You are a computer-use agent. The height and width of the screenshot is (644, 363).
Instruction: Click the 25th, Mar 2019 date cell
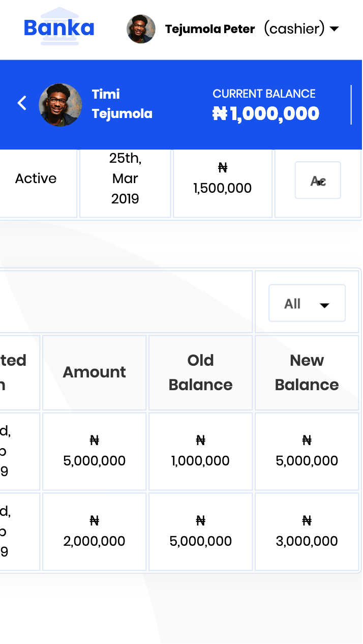pos(125,179)
